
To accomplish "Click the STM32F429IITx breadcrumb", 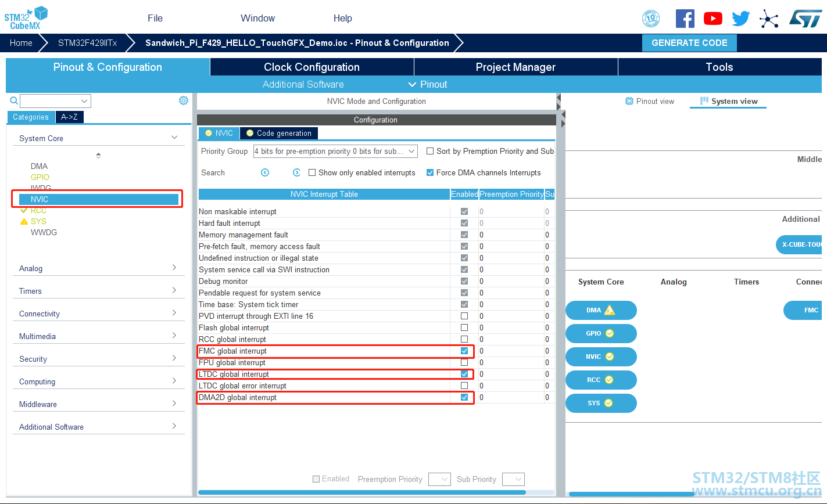I will [x=87, y=43].
